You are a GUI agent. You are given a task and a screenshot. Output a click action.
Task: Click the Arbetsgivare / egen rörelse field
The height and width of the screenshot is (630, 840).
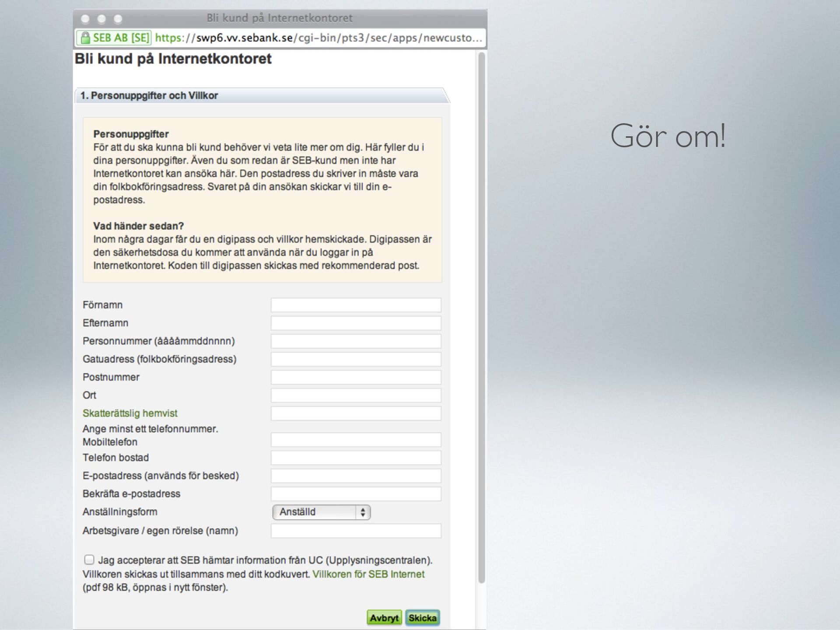click(x=356, y=531)
